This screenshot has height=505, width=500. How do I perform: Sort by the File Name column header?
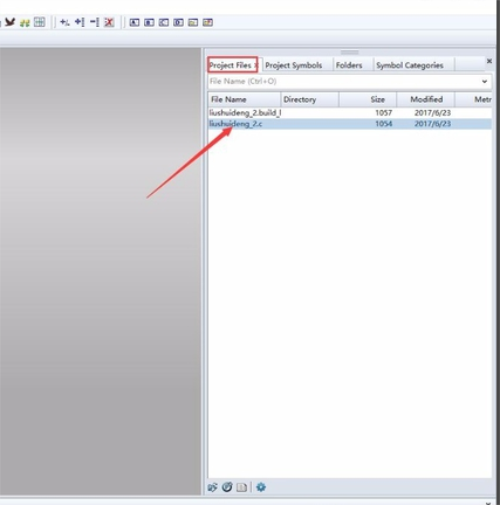(x=244, y=99)
